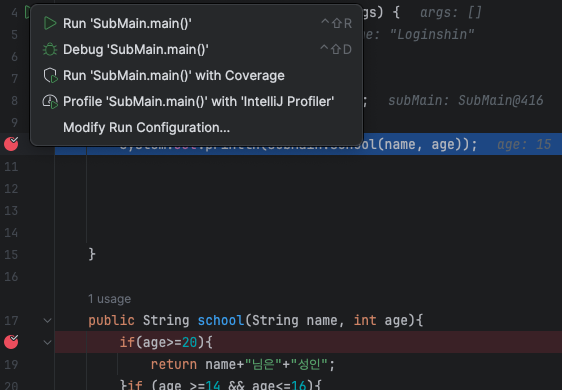
Task: Click the inline hint 'subMain: SubMain@416'
Action: (466, 100)
